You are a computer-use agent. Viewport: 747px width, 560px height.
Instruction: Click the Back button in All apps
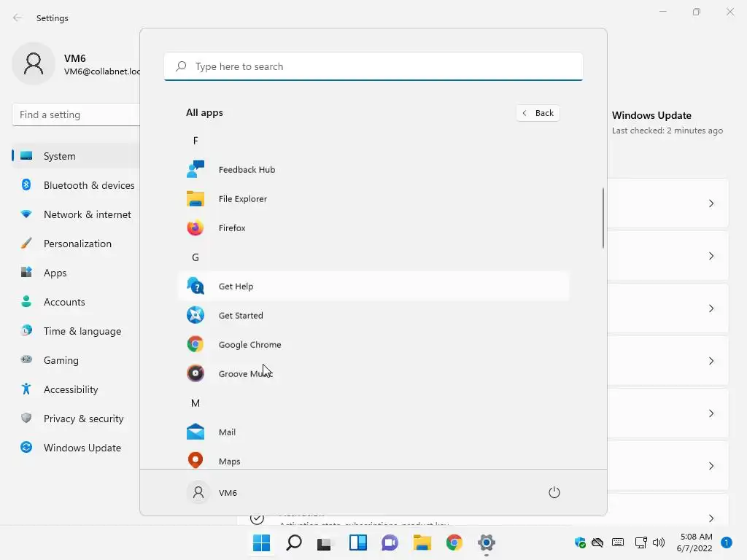[538, 113]
